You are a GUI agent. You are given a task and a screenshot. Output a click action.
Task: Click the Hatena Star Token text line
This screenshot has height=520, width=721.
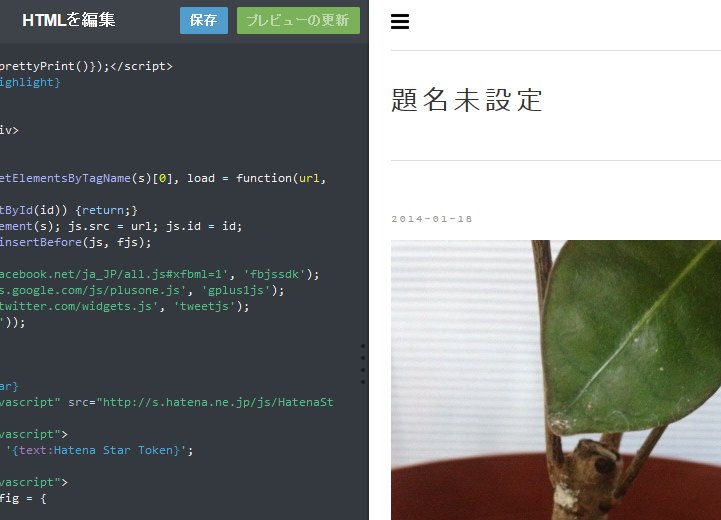97,450
